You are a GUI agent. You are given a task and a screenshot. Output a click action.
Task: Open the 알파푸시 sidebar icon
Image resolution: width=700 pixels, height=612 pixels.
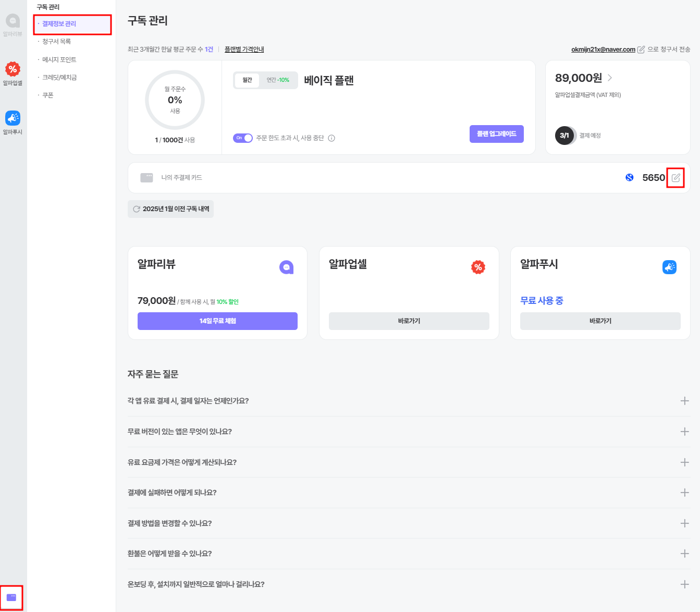tap(13, 123)
